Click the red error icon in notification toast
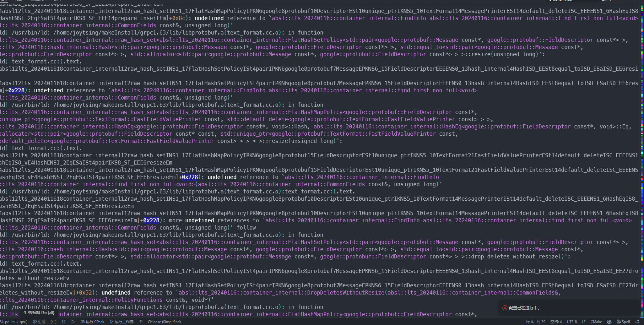The height and width of the screenshot is (325, 644). (x=505, y=308)
